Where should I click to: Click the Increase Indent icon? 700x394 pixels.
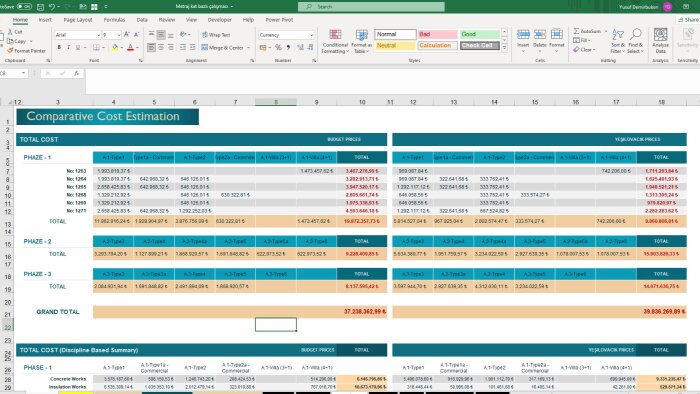[x=193, y=47]
